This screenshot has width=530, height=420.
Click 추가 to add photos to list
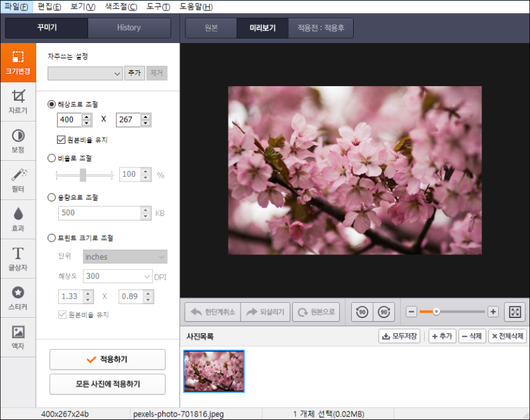point(443,337)
